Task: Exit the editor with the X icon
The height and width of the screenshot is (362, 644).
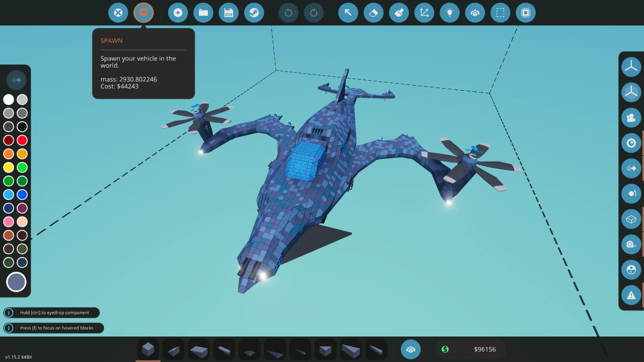Action: pyautogui.click(x=118, y=13)
